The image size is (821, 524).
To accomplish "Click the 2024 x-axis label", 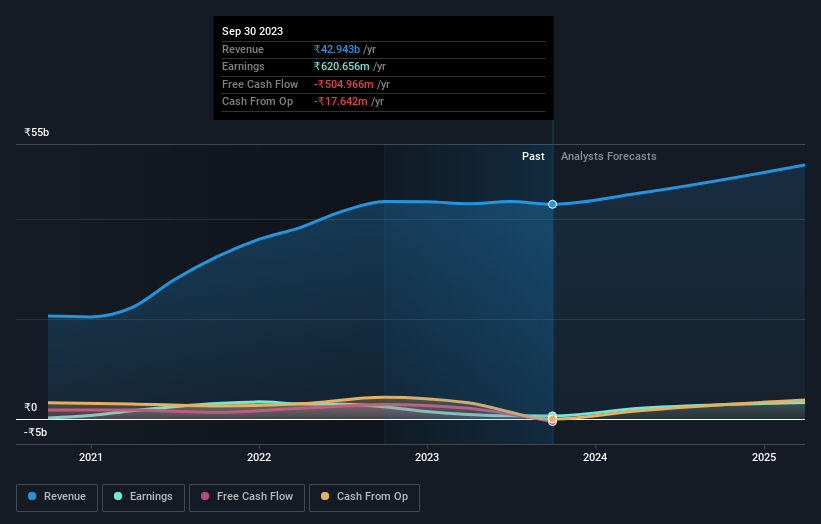I will point(595,457).
